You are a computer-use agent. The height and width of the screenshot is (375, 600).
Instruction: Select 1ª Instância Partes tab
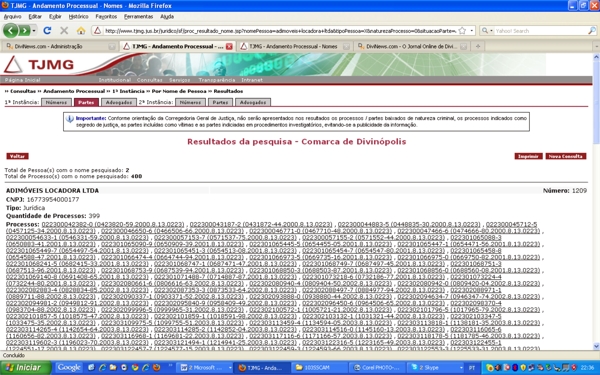coord(86,102)
